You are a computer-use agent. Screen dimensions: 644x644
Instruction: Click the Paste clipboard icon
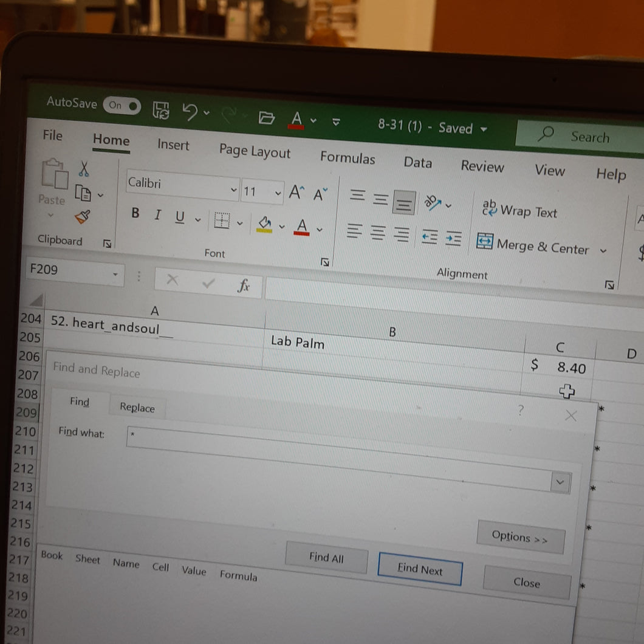coord(55,174)
